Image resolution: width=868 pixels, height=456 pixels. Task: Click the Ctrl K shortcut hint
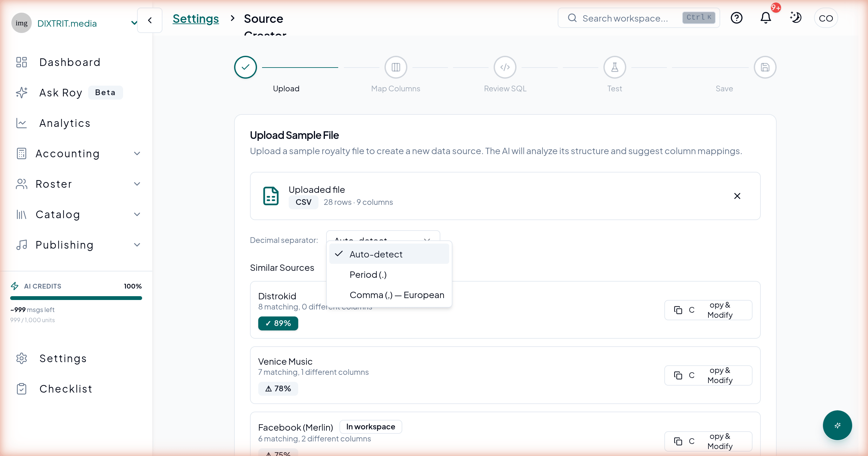click(x=699, y=17)
